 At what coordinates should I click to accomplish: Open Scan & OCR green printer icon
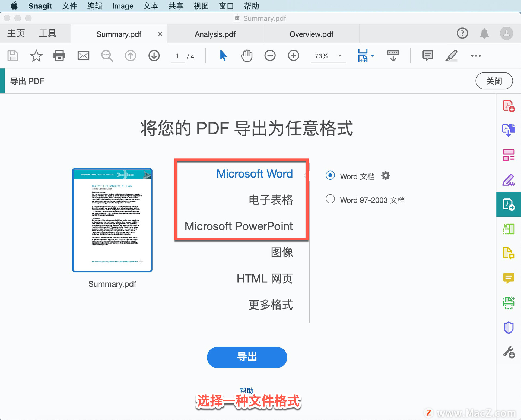509,303
